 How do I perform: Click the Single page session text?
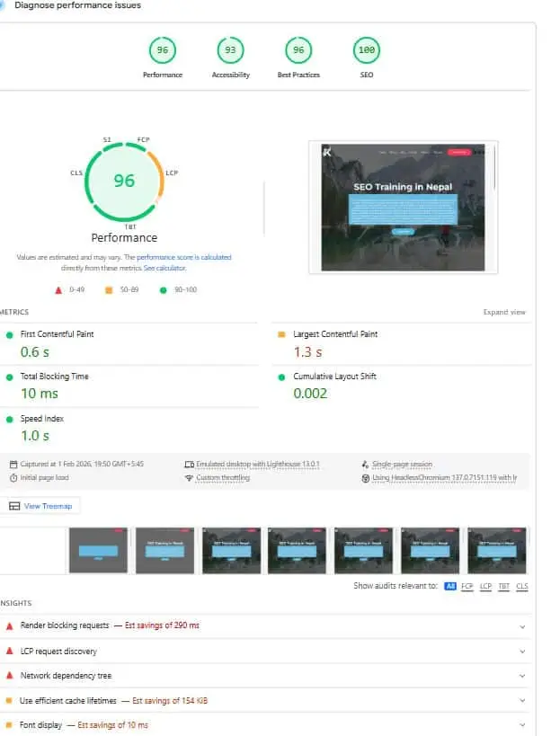403,465
